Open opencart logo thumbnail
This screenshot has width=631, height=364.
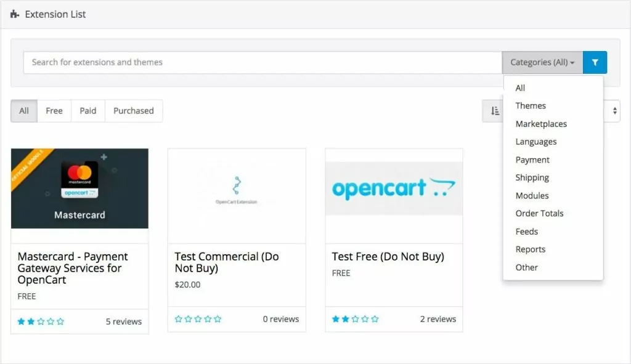click(394, 188)
